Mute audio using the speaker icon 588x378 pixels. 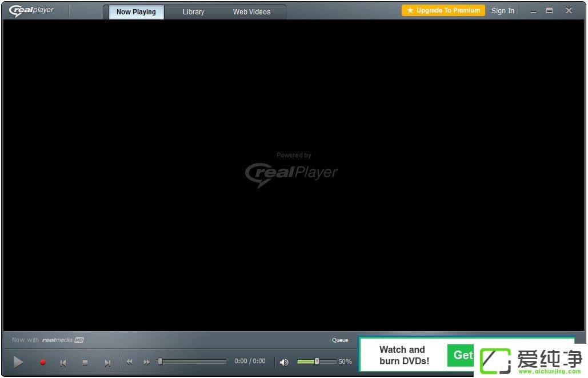click(x=284, y=362)
